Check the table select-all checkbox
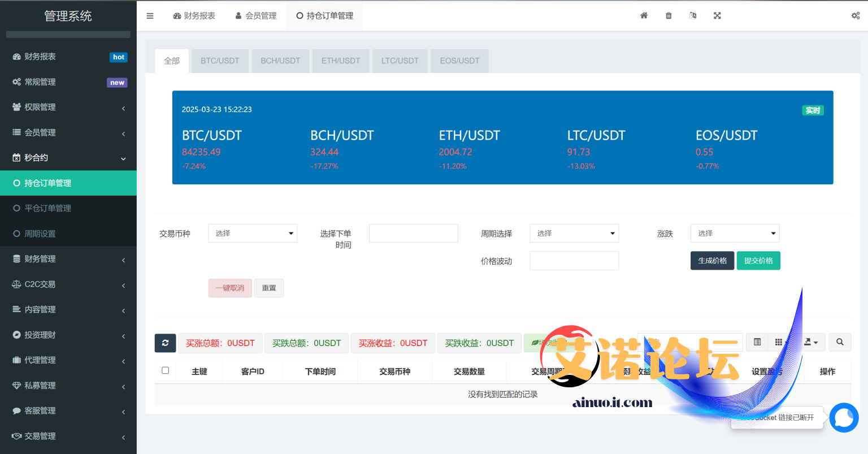 (x=166, y=371)
